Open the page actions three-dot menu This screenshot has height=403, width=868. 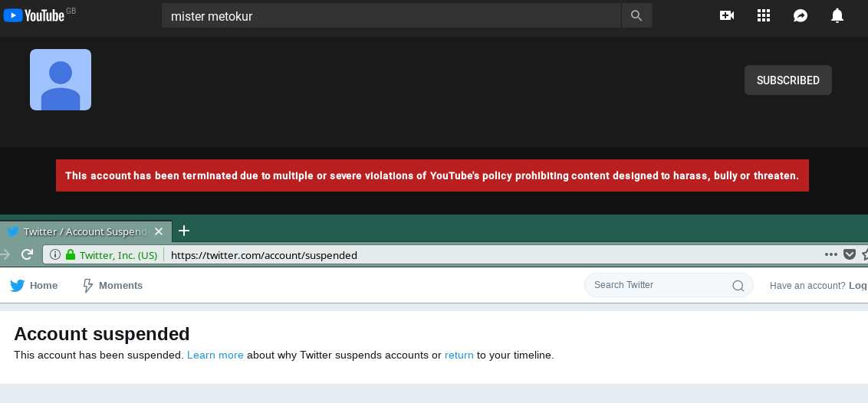(x=830, y=254)
